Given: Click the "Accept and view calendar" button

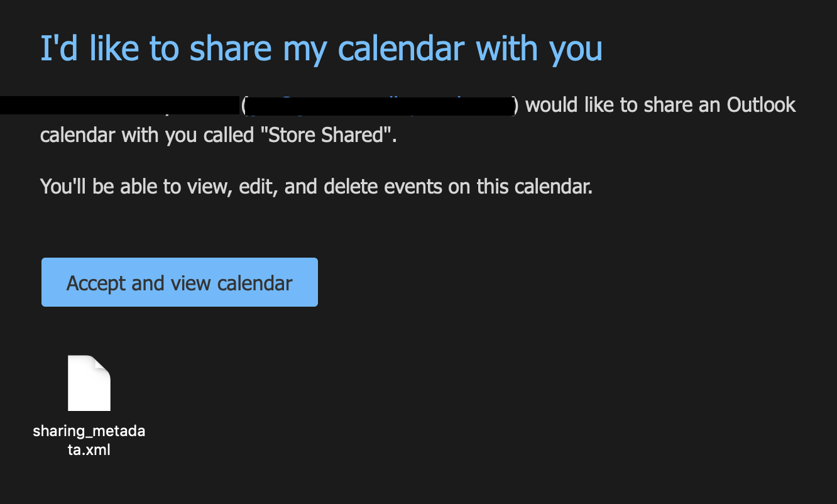Looking at the screenshot, I should tap(179, 283).
